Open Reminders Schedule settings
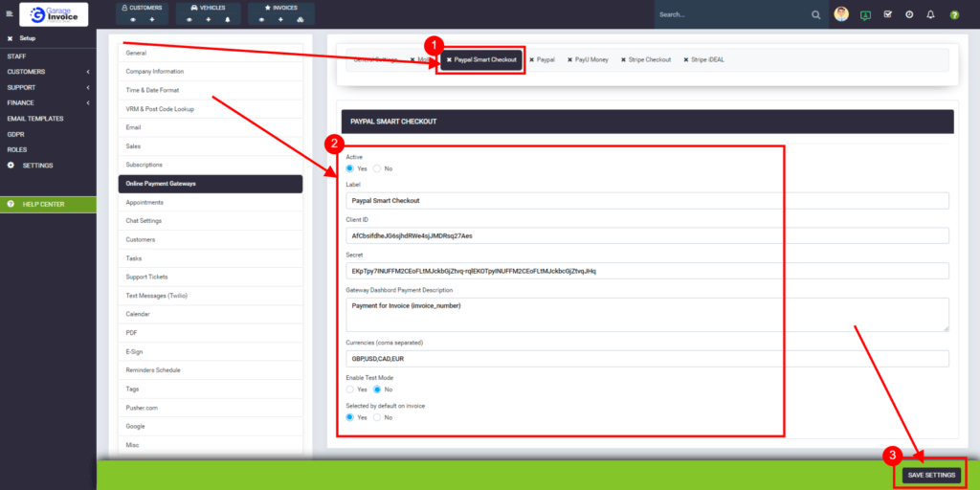The width and height of the screenshot is (980, 490). pos(210,370)
